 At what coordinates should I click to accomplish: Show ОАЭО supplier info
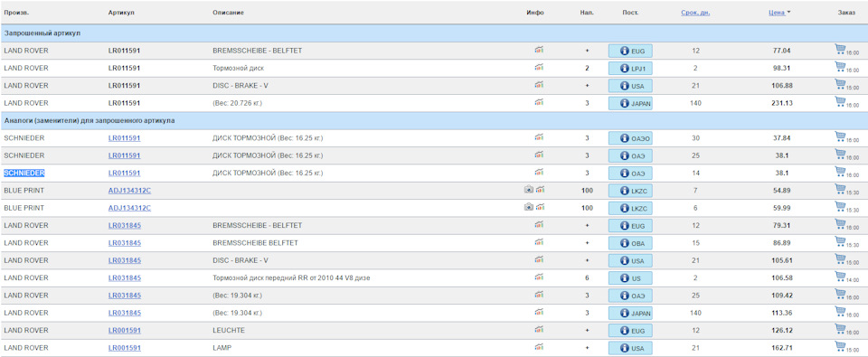pyautogui.click(x=630, y=138)
